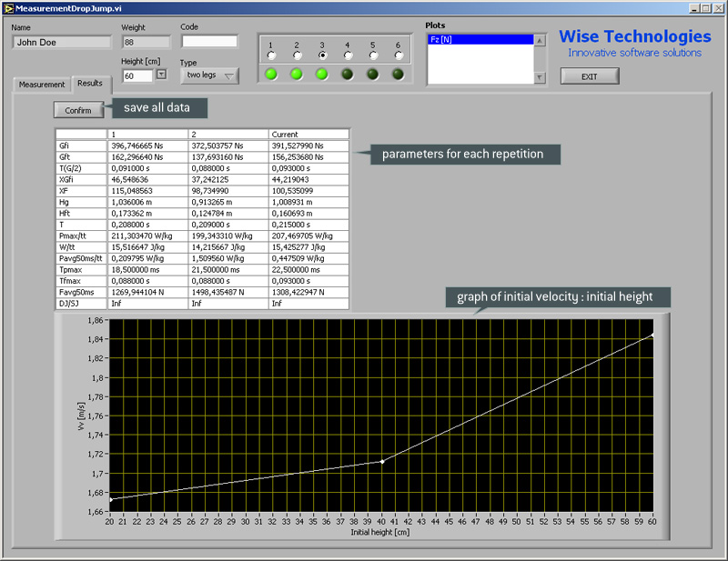Click cell '137,693160 Ns'
The width and height of the screenshot is (728, 561).
pyautogui.click(x=228, y=156)
